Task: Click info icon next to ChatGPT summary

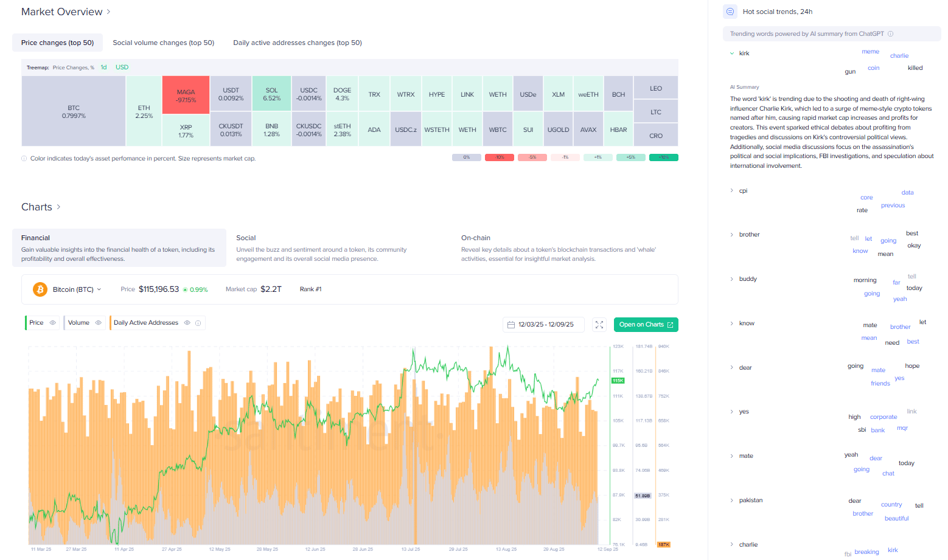Action: (890, 34)
